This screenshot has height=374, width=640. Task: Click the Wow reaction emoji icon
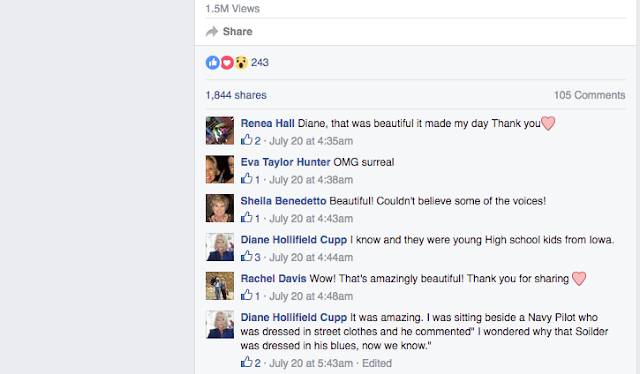pyautogui.click(x=241, y=62)
